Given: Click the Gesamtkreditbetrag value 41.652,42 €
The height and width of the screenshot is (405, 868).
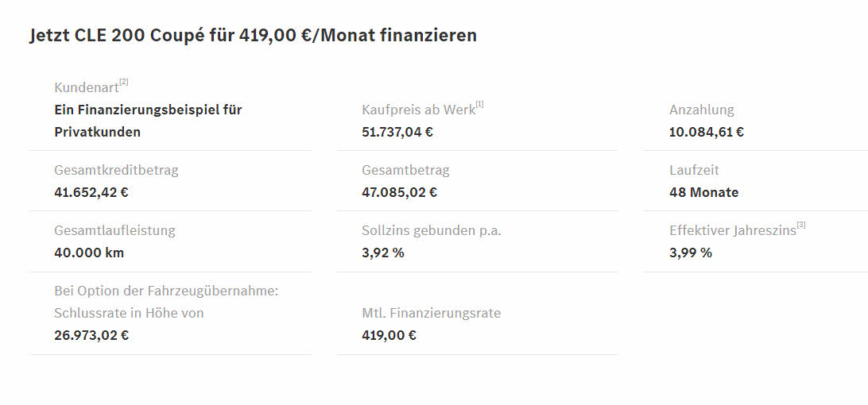Looking at the screenshot, I should click(91, 192).
